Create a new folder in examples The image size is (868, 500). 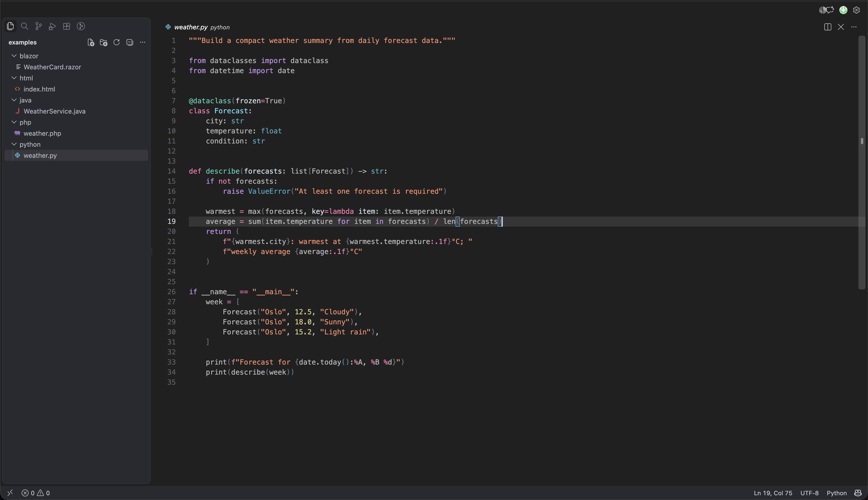[104, 42]
